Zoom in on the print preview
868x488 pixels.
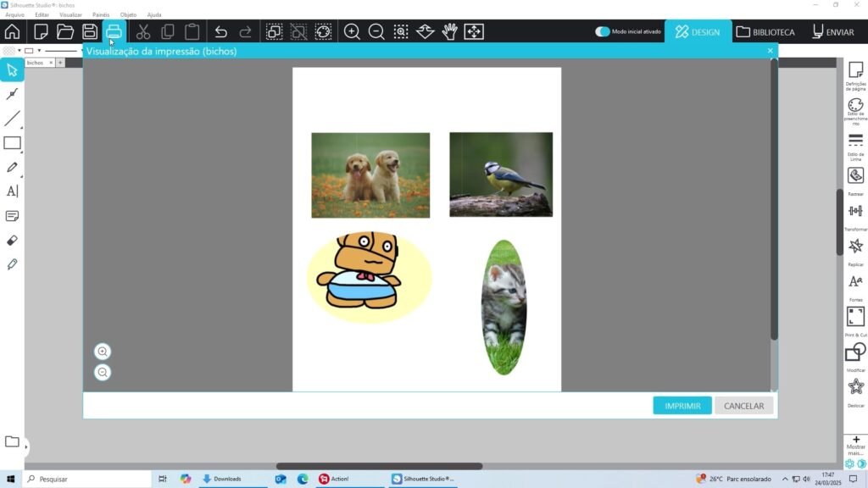click(x=103, y=352)
